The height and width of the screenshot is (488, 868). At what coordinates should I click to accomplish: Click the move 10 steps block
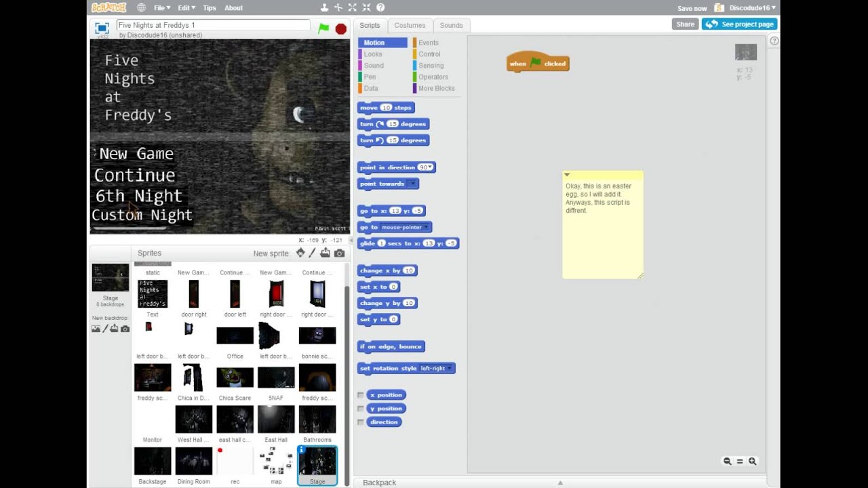point(385,108)
